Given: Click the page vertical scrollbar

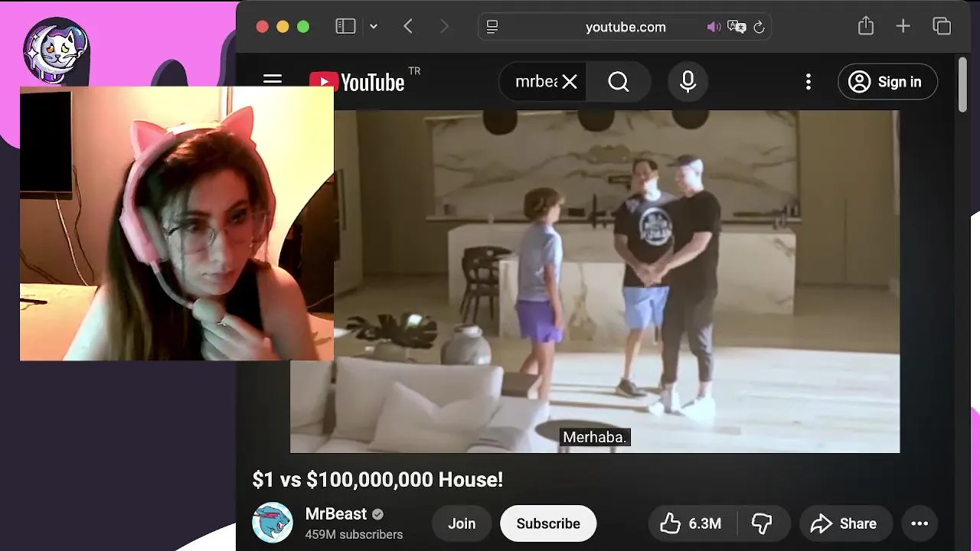Looking at the screenshot, I should click(x=963, y=84).
